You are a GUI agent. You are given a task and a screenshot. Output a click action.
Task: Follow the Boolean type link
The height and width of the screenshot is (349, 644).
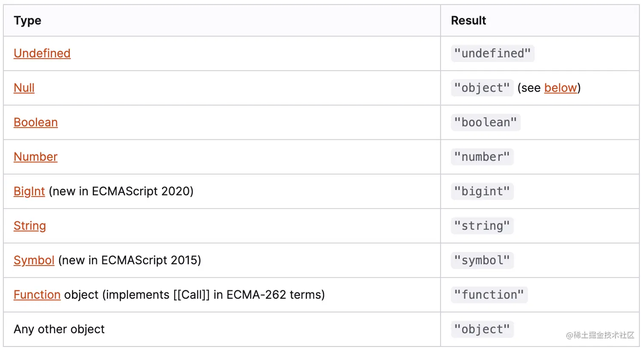pyautogui.click(x=35, y=122)
